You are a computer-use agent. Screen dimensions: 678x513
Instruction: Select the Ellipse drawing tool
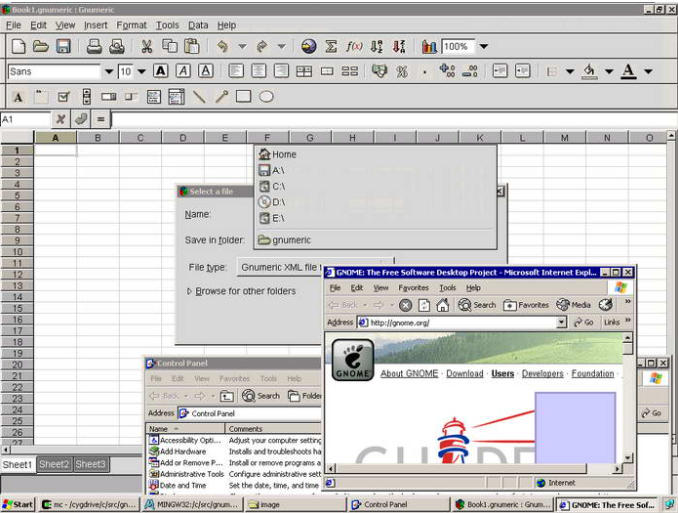[266, 97]
